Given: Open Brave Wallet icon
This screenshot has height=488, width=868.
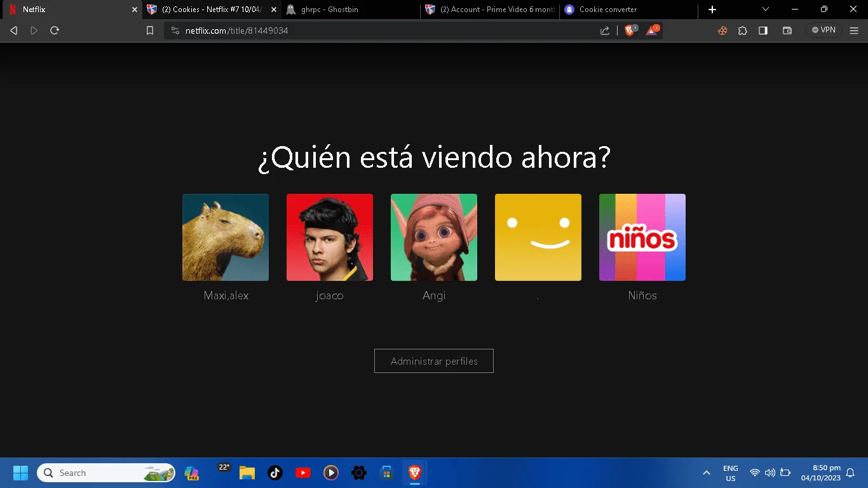Looking at the screenshot, I should pos(787,30).
